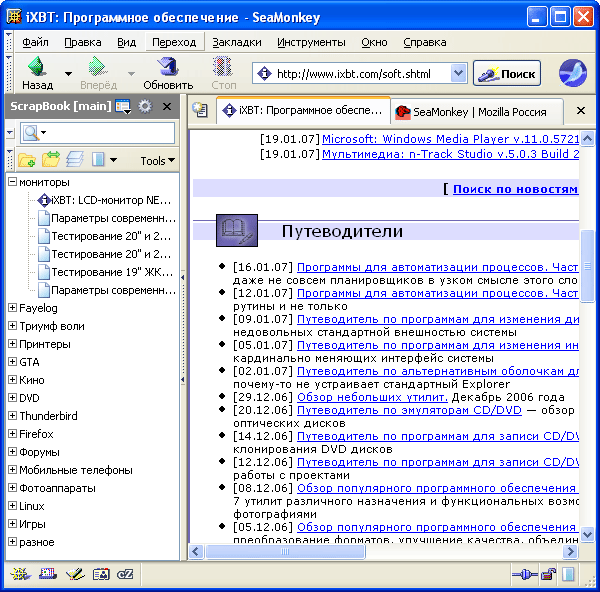Expand the Триумф воли folder

coord(12,326)
